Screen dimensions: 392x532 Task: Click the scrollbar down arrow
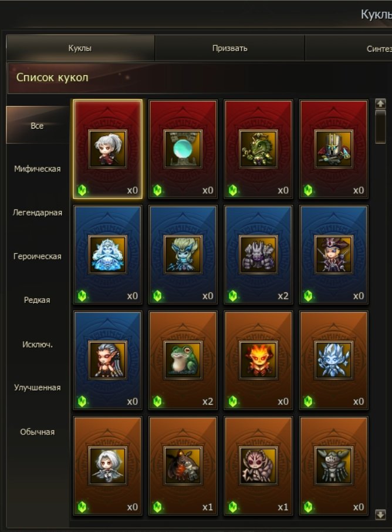pos(380,514)
